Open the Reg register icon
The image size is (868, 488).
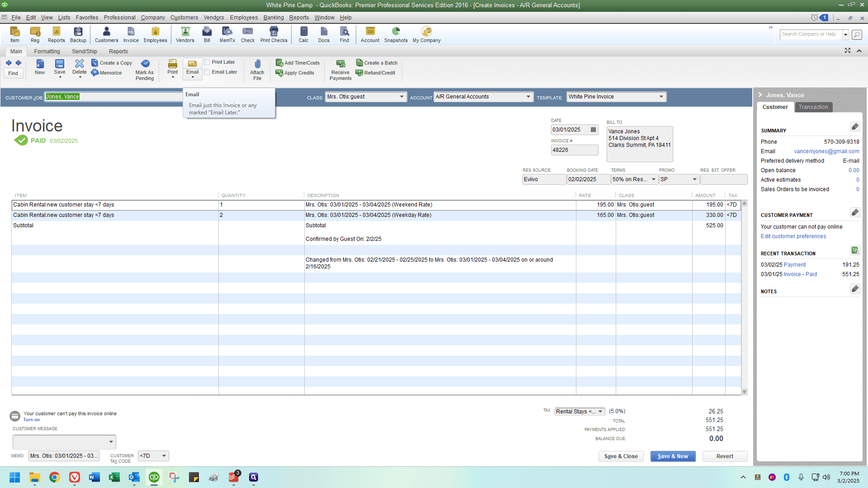click(x=35, y=34)
